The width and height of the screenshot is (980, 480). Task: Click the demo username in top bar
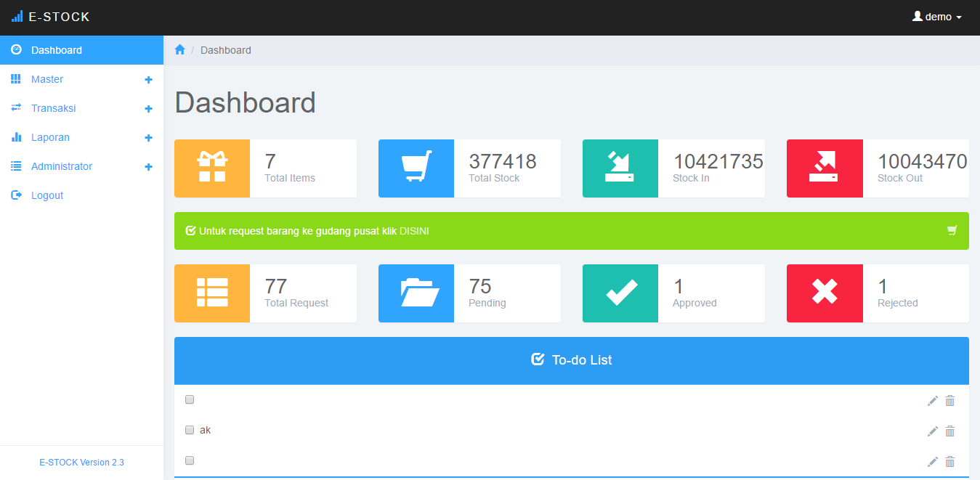coord(939,17)
